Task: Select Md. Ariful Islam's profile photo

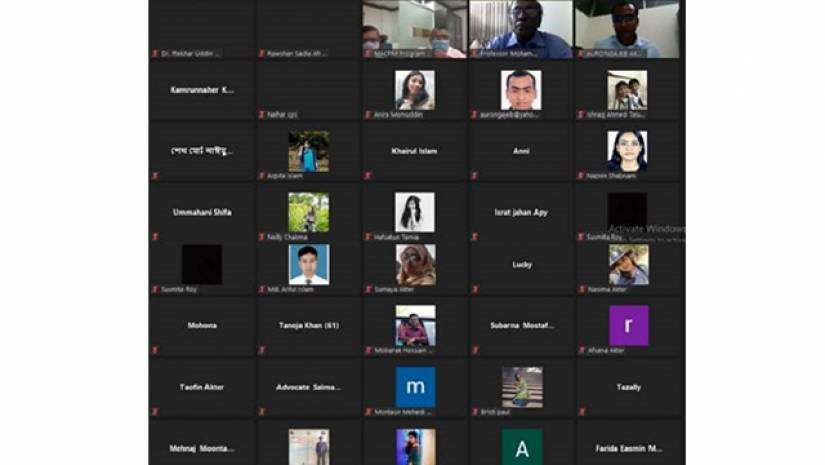Action: coord(308,265)
